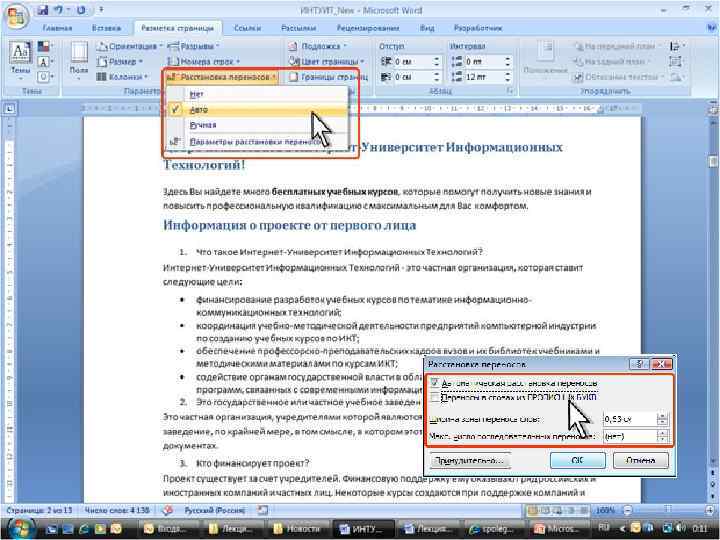
Task: Click Принудительно button in dialog
Action: pos(470,460)
